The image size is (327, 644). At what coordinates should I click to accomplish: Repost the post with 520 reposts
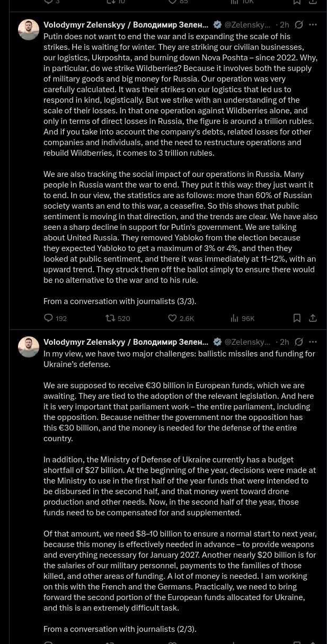click(118, 318)
